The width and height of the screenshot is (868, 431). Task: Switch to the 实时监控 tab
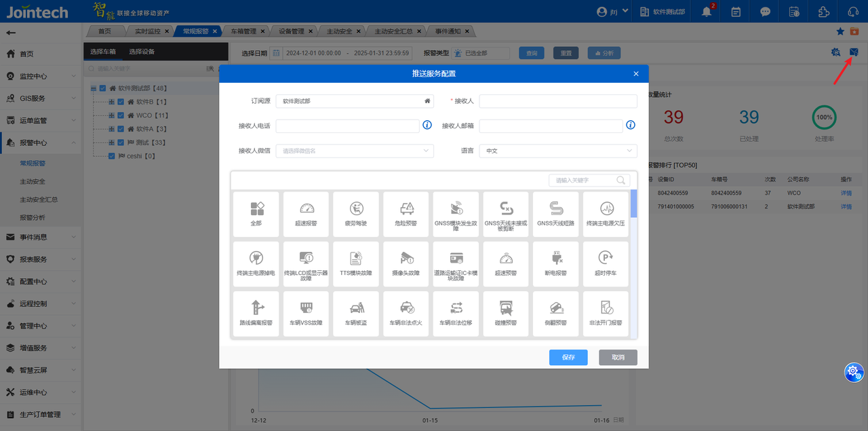pyautogui.click(x=148, y=31)
